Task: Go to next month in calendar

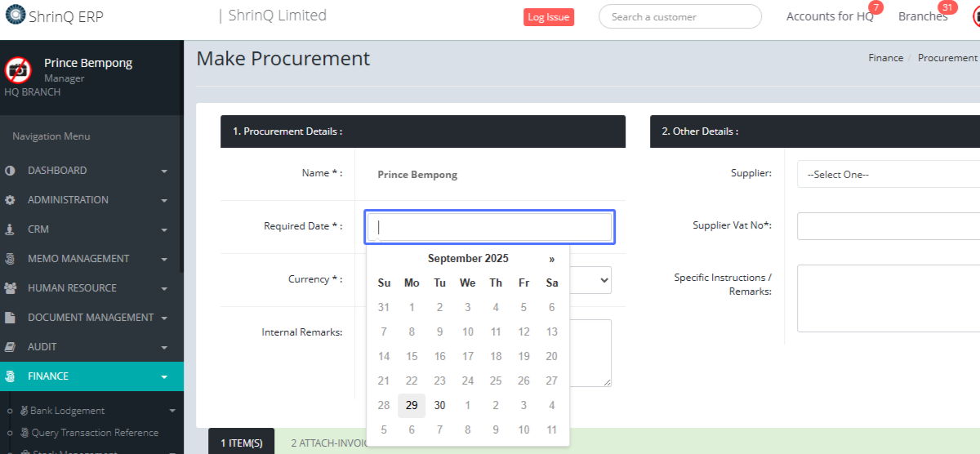Action: tap(552, 259)
